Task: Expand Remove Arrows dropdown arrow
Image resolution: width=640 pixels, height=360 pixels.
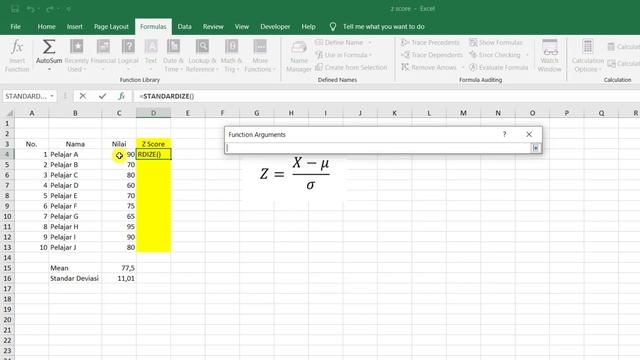Action: [463, 67]
